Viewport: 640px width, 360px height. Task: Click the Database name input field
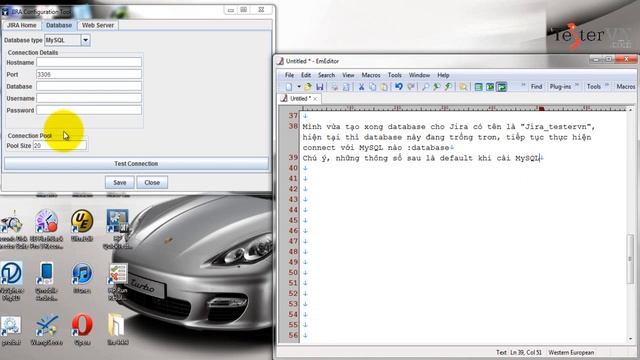pyautogui.click(x=89, y=86)
